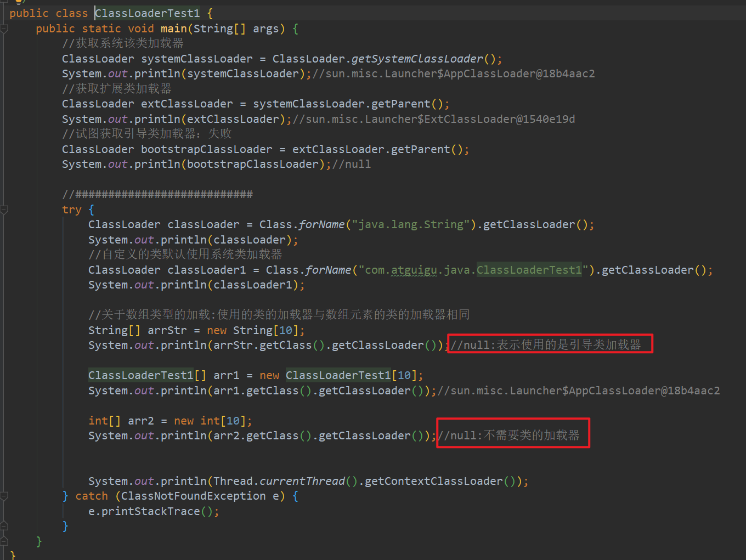
Task: Click 'systemClassLoader.getParent()' call
Action: (x=352, y=104)
